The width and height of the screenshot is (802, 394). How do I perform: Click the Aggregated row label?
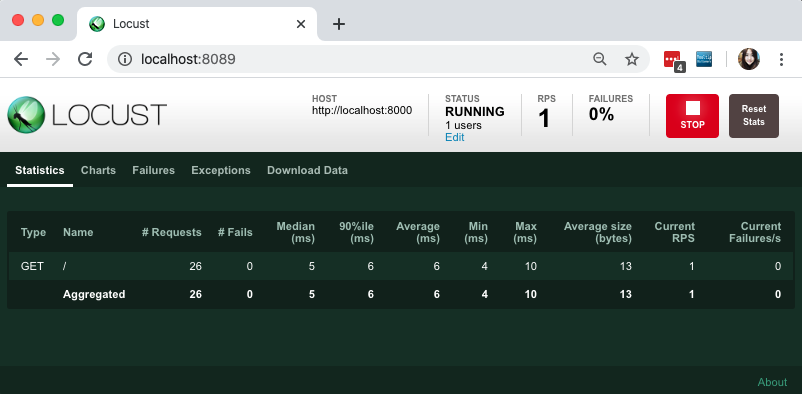[x=94, y=294]
